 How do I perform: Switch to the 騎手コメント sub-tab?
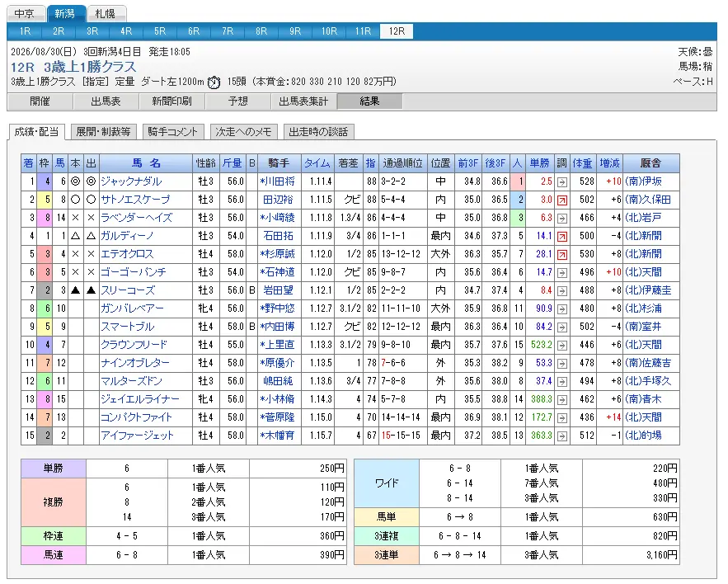pos(172,132)
